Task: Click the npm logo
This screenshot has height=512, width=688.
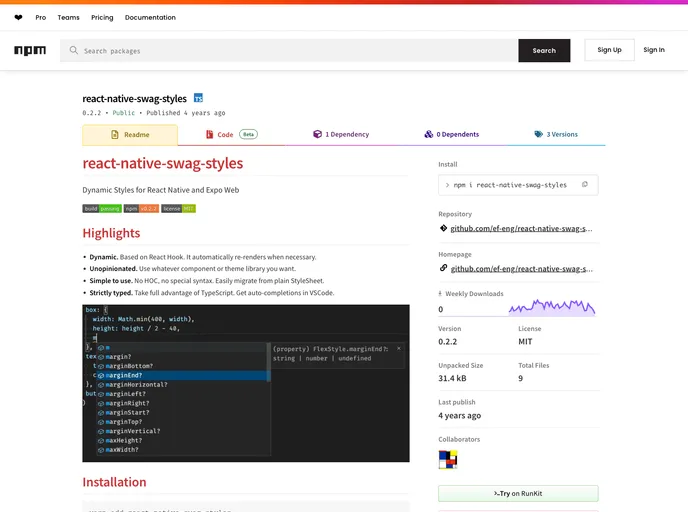Action: [30, 50]
